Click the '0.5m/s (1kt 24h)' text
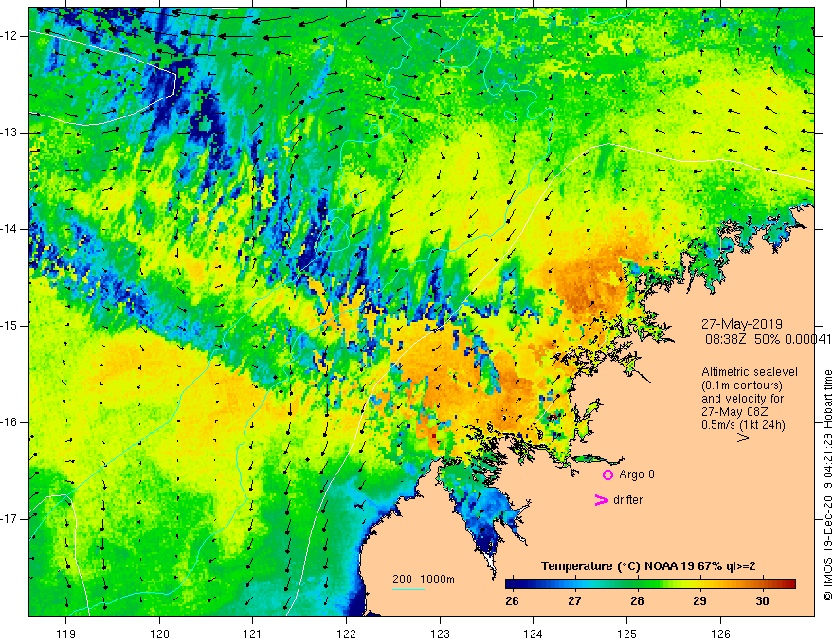 pyautogui.click(x=743, y=425)
